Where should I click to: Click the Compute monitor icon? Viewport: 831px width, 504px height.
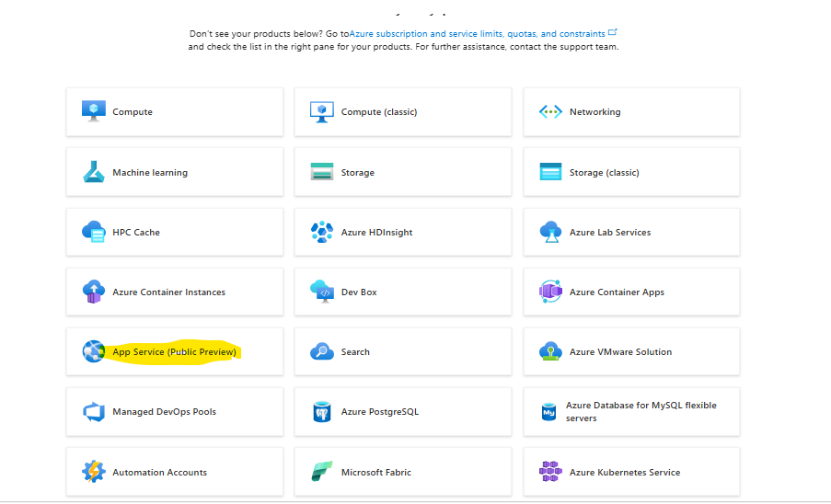tap(93, 111)
